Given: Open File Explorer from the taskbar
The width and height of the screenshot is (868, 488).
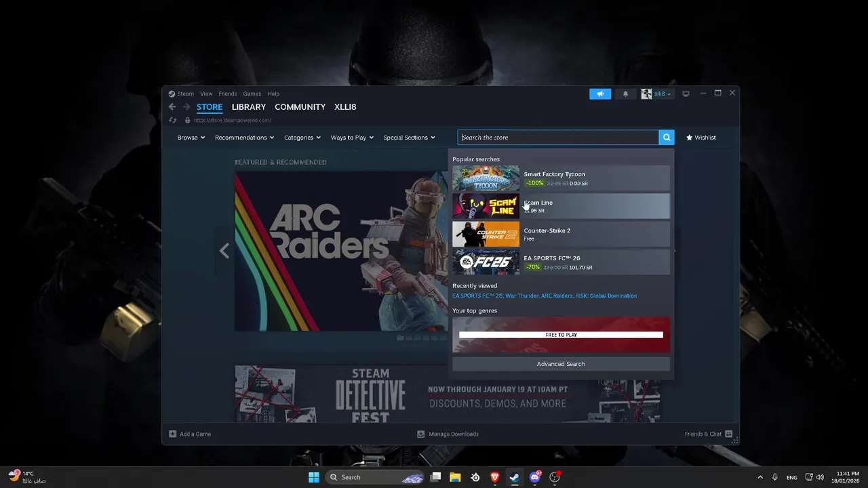Looking at the screenshot, I should (455, 477).
